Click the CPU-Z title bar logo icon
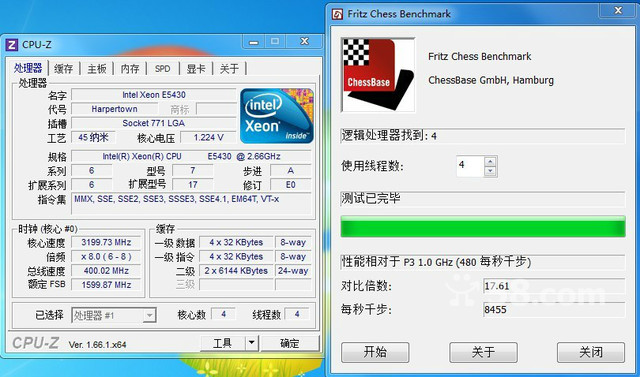The width and height of the screenshot is (640, 377). click(x=11, y=44)
